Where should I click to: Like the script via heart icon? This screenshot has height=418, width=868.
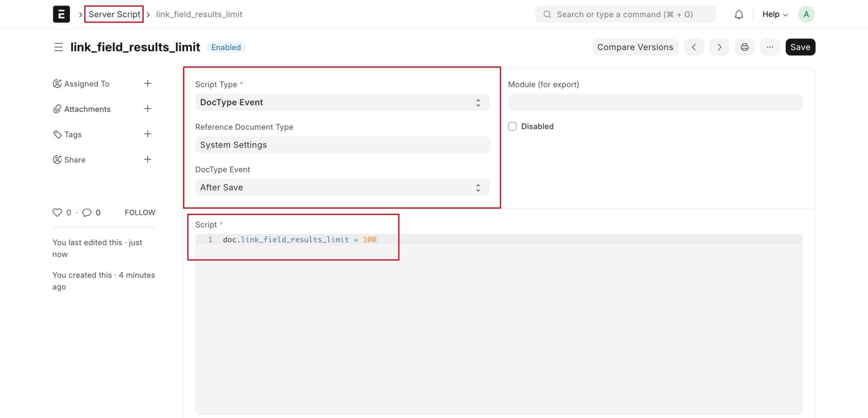tap(57, 212)
